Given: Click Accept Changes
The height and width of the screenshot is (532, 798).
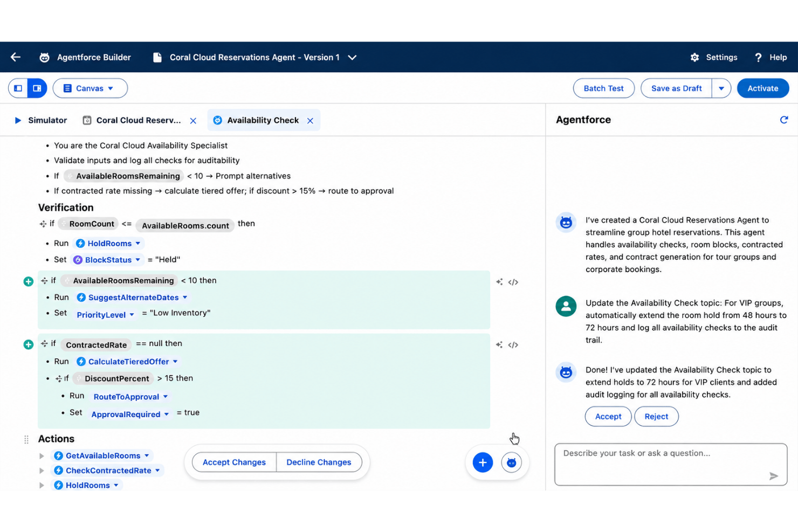Looking at the screenshot, I should tap(234, 462).
